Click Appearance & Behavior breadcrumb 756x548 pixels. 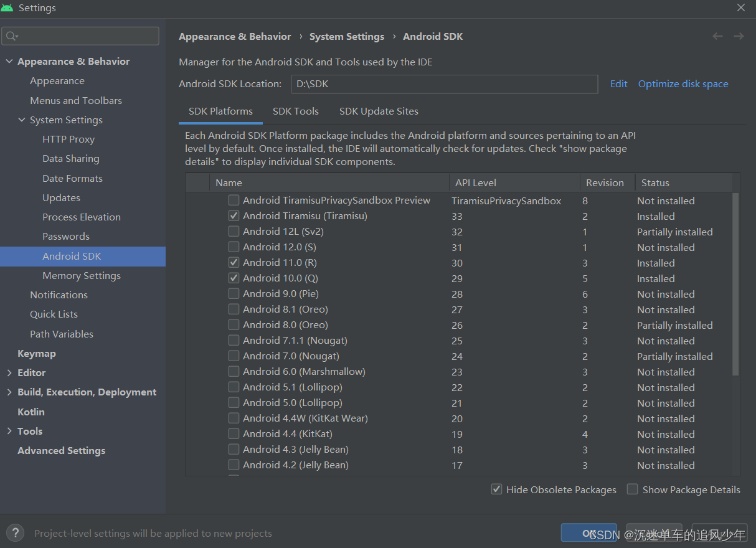(x=235, y=37)
